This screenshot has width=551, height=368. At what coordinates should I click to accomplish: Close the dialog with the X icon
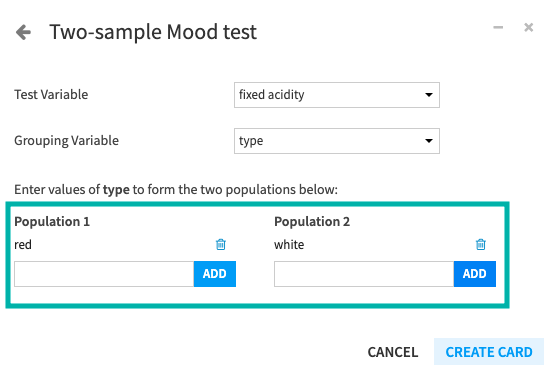point(529,27)
